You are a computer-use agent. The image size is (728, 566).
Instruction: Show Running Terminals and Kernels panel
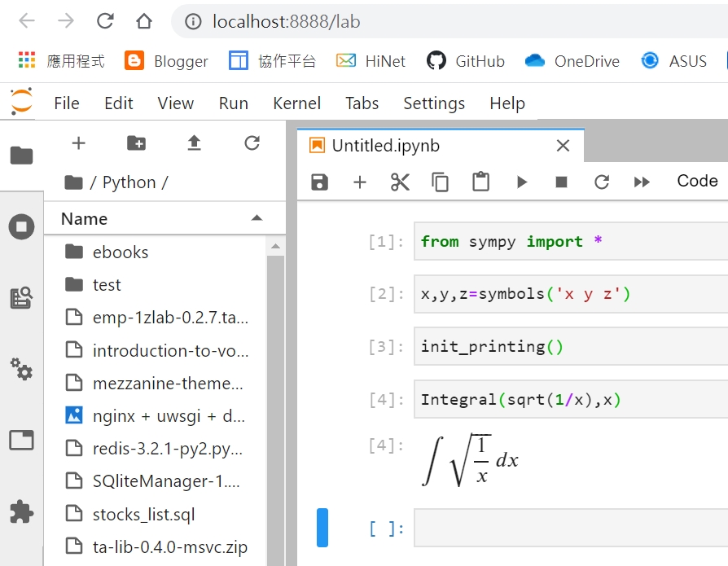click(21, 226)
